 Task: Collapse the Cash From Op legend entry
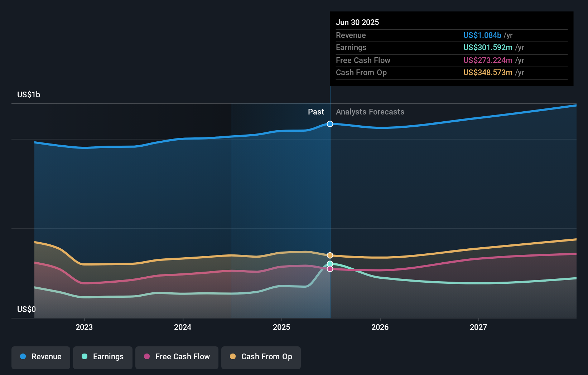(x=261, y=357)
